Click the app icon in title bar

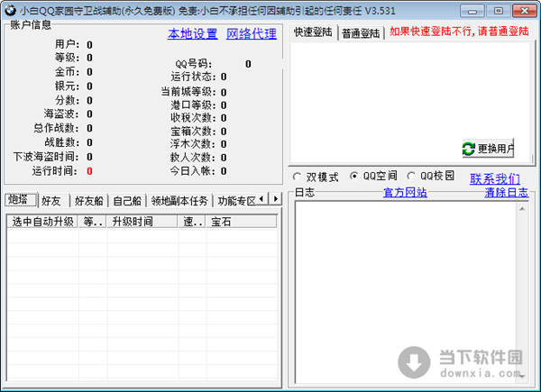[10, 9]
